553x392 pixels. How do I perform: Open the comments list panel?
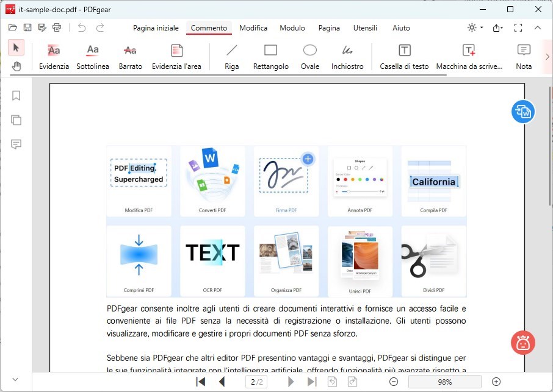pos(16,144)
